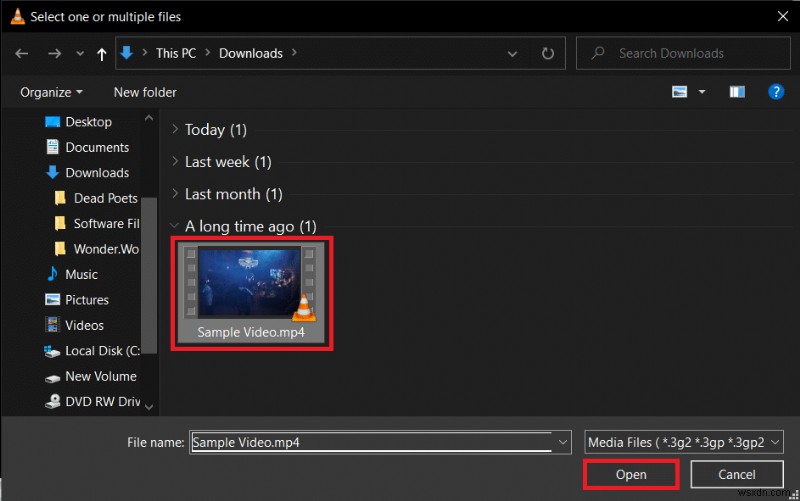Select Local Disk (C:) in the sidebar
This screenshot has height=501, width=800.
point(103,351)
